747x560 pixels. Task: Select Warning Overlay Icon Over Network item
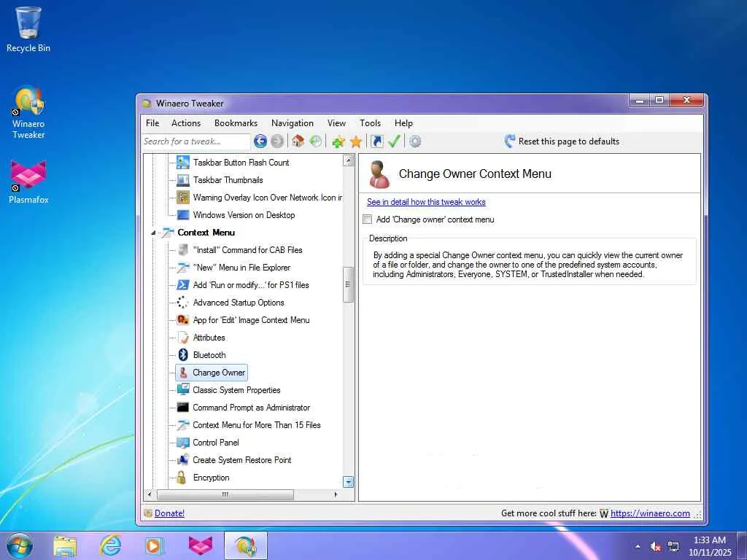[x=267, y=198]
